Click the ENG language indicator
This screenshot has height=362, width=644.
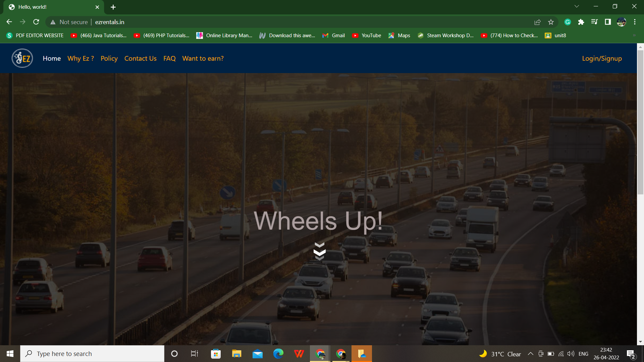pos(583,354)
